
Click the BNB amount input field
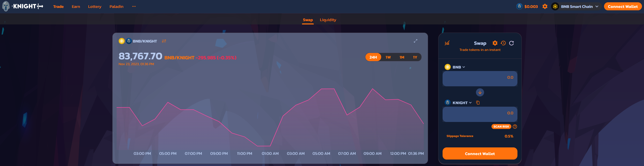pyautogui.click(x=480, y=78)
